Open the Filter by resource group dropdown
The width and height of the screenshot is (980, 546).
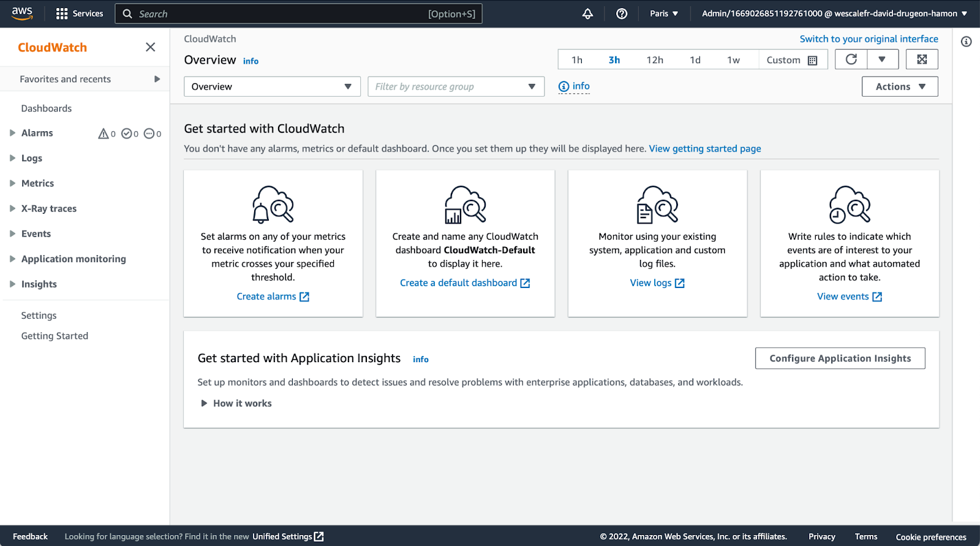456,86
